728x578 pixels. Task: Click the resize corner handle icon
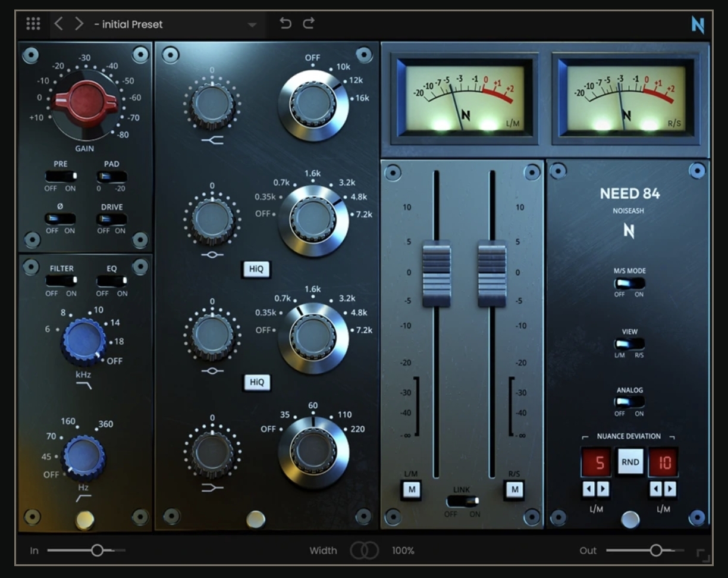[x=704, y=556]
